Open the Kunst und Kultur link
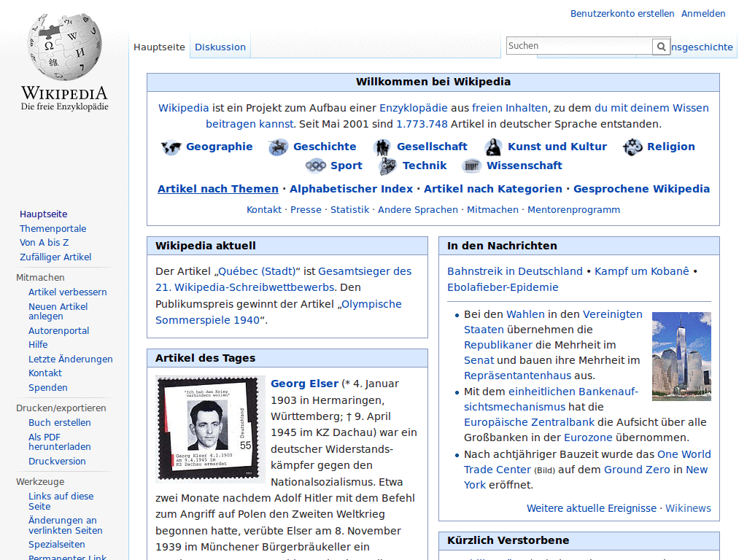The image size is (747, 560). click(557, 147)
